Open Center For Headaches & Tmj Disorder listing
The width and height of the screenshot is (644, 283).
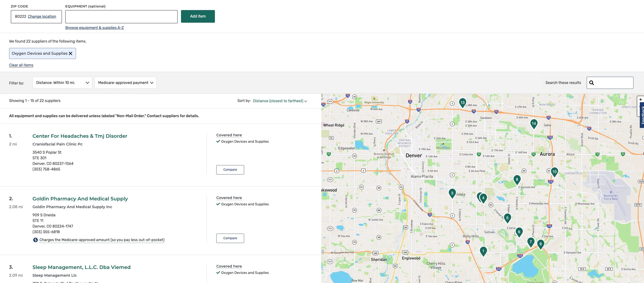click(80, 136)
